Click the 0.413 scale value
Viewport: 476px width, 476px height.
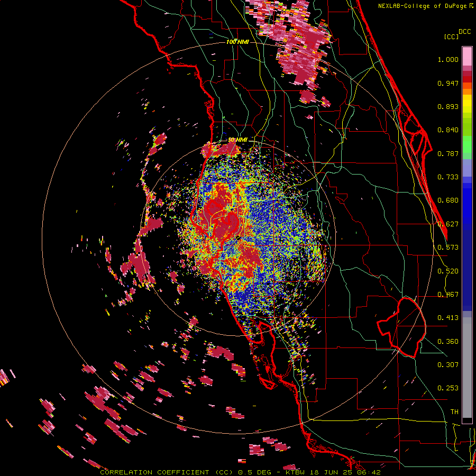tap(448, 318)
